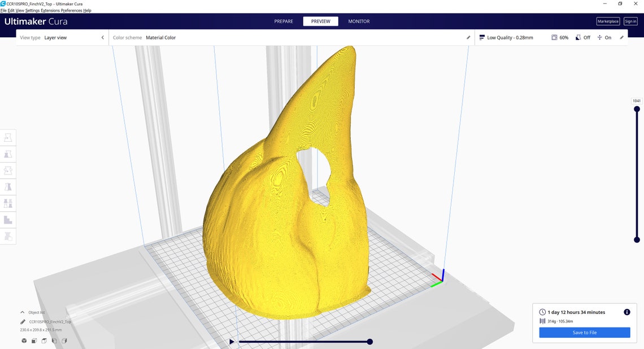
Task: Select the PREVIEW stage tab
Action: 321,21
